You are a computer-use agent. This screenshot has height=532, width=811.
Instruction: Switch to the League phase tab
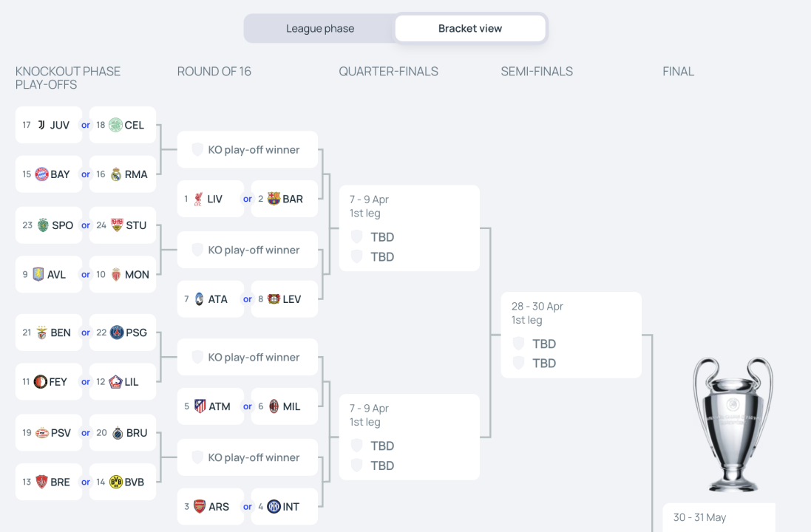tap(320, 28)
